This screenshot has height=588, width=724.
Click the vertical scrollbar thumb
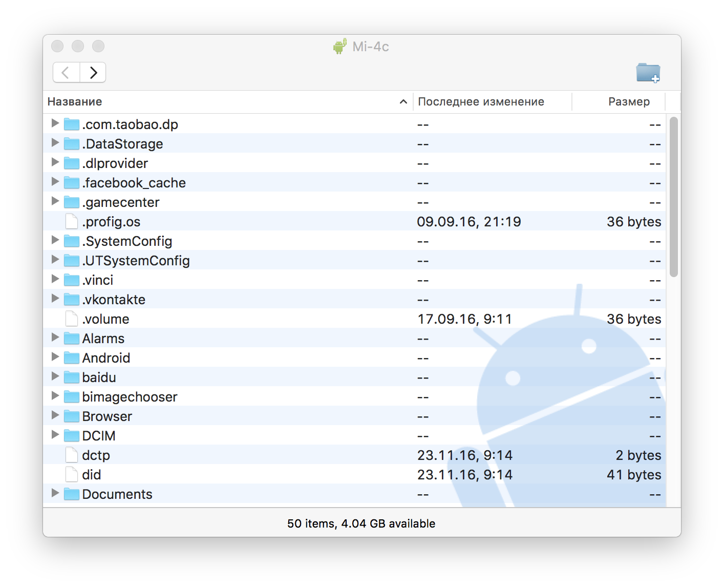point(674,197)
